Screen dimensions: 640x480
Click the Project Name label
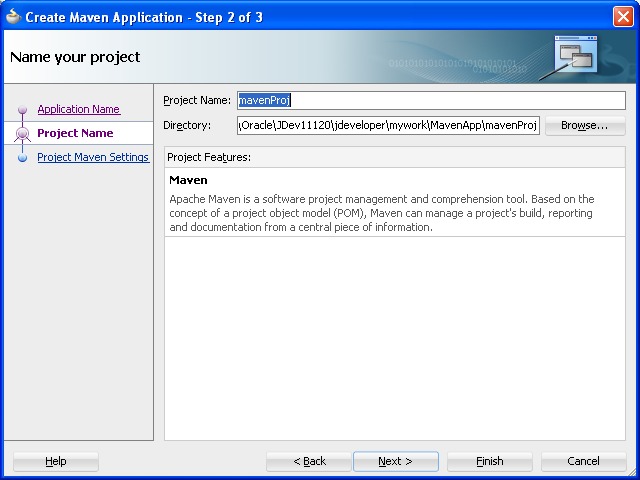197,100
